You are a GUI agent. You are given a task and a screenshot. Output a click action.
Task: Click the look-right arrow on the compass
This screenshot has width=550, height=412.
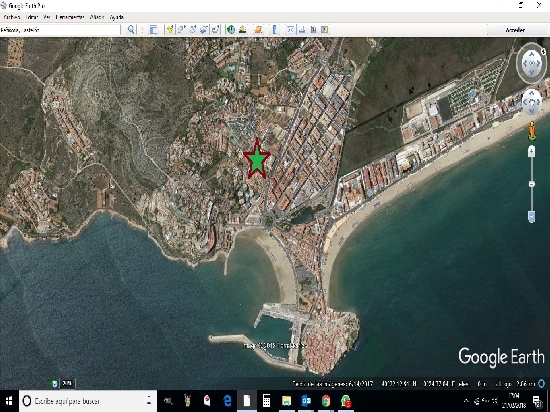538,63
